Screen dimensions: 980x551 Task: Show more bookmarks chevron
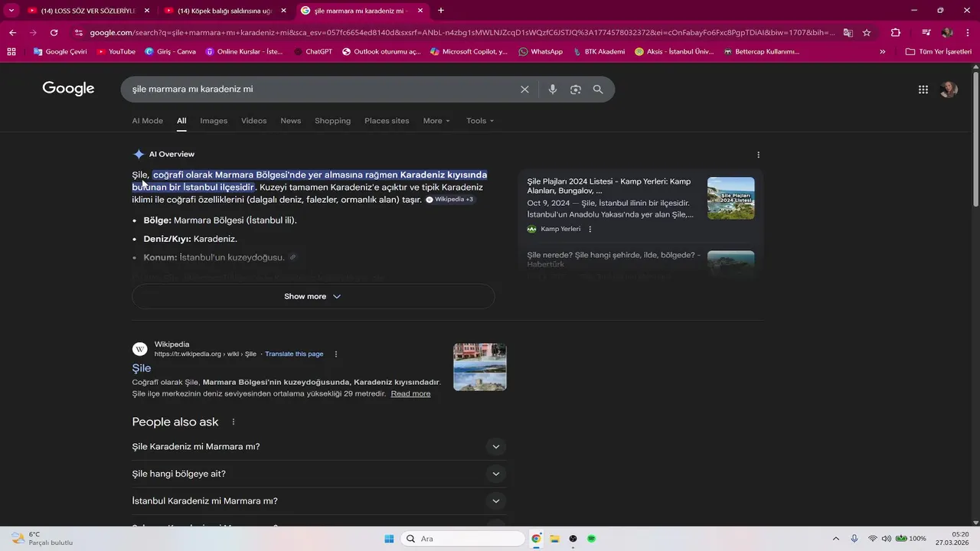[x=883, y=51]
